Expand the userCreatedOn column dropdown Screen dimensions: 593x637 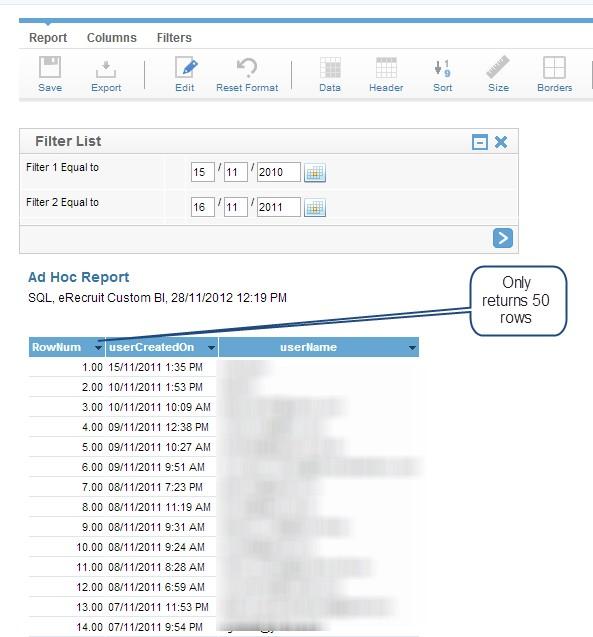(211, 348)
